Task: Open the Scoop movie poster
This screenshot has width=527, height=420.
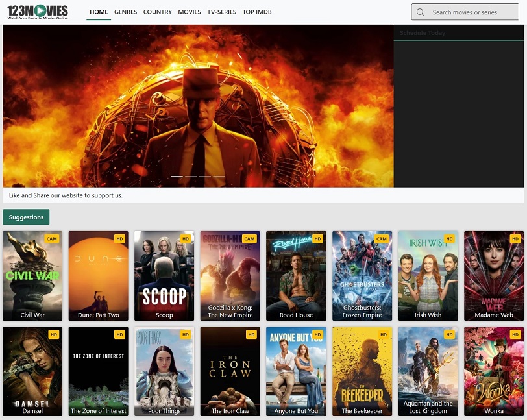Action: pos(164,276)
